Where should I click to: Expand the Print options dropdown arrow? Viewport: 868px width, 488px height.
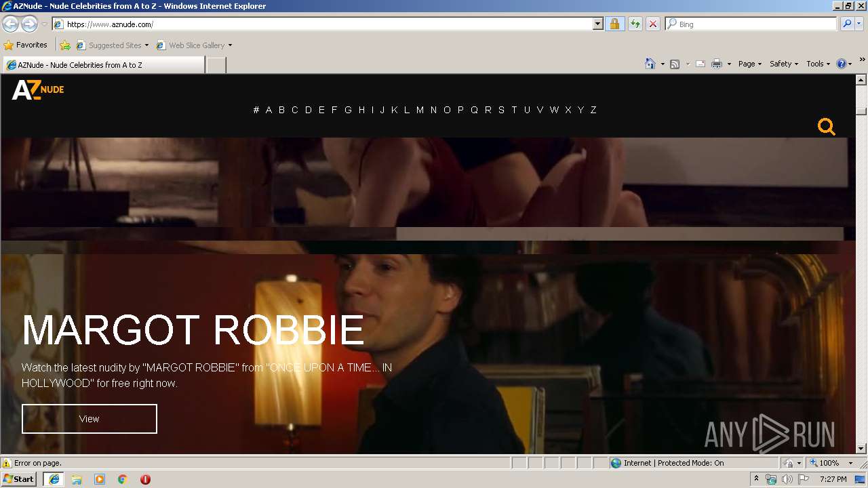pyautogui.click(x=729, y=64)
